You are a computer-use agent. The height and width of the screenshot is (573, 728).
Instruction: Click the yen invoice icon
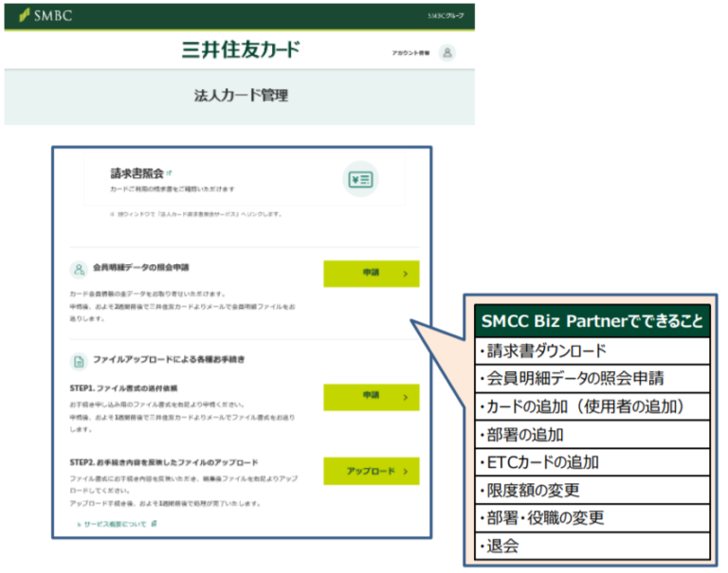(361, 179)
